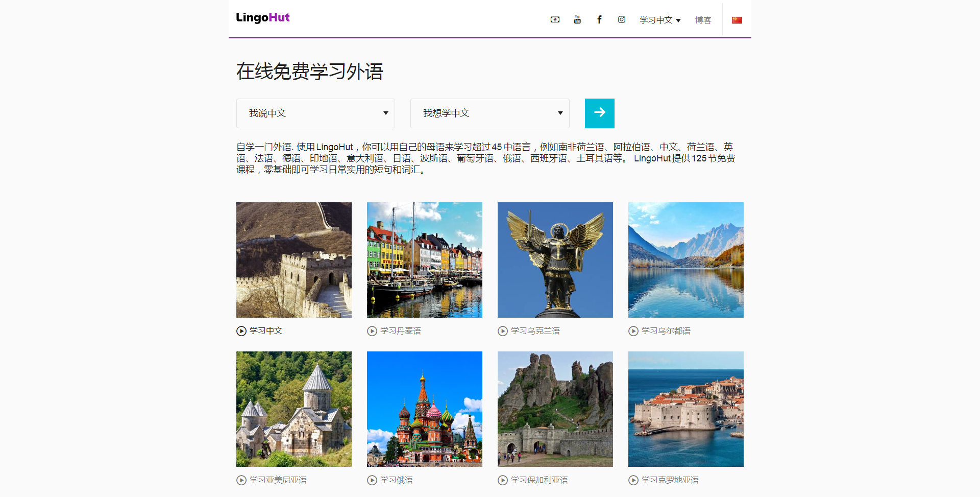Click the LingoHut logo
Screen dimensions: 980x497
tap(262, 17)
